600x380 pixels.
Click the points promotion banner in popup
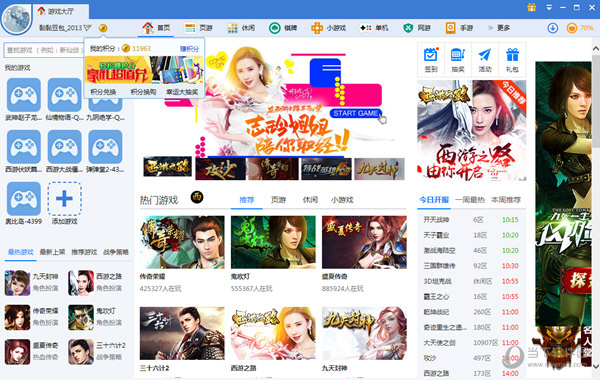(144, 70)
